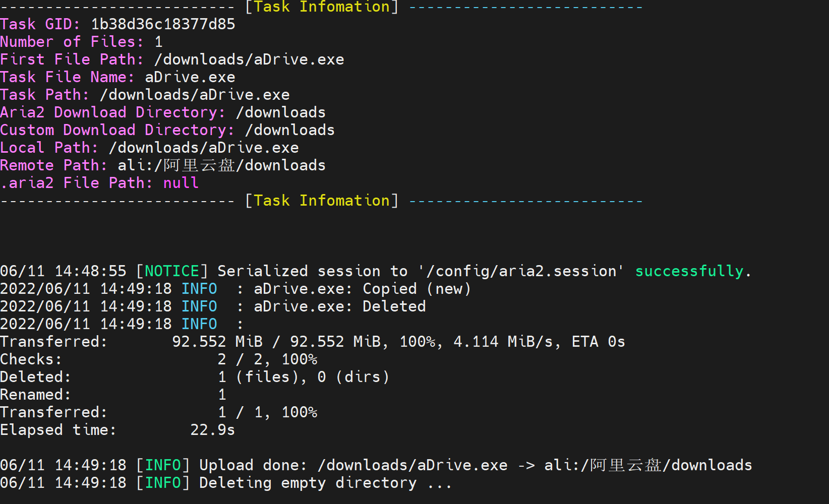Click the '1 / 1, 100%' transferred value

coord(267,412)
